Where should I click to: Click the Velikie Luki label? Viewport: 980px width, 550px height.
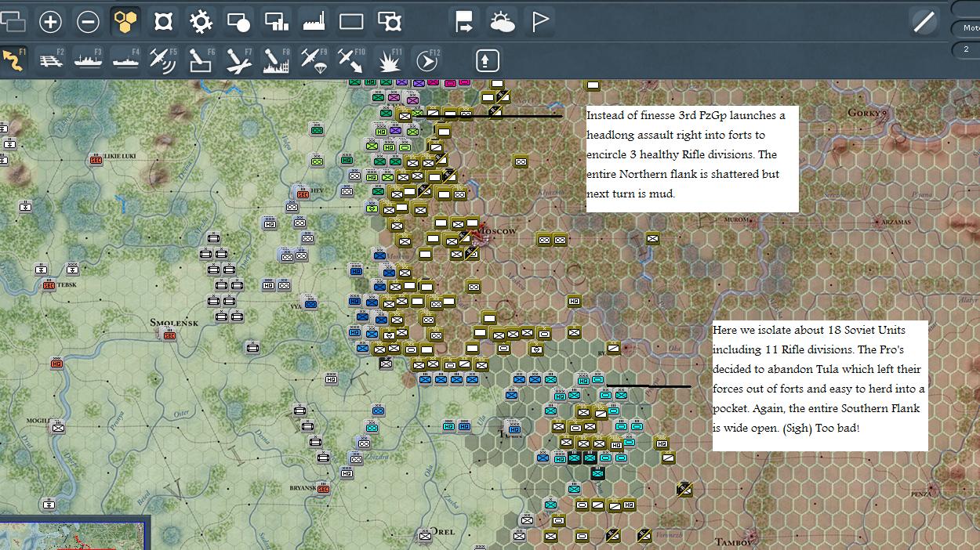[x=119, y=156]
